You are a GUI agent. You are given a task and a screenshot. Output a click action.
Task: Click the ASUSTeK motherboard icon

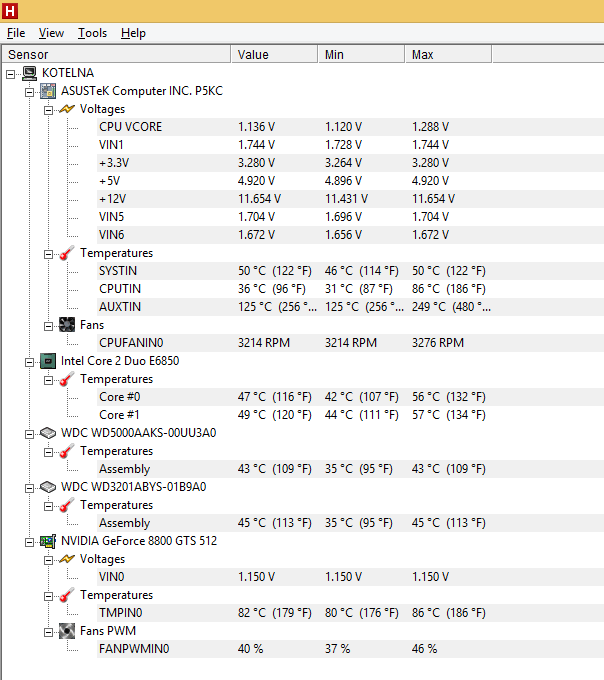[x=48, y=91]
